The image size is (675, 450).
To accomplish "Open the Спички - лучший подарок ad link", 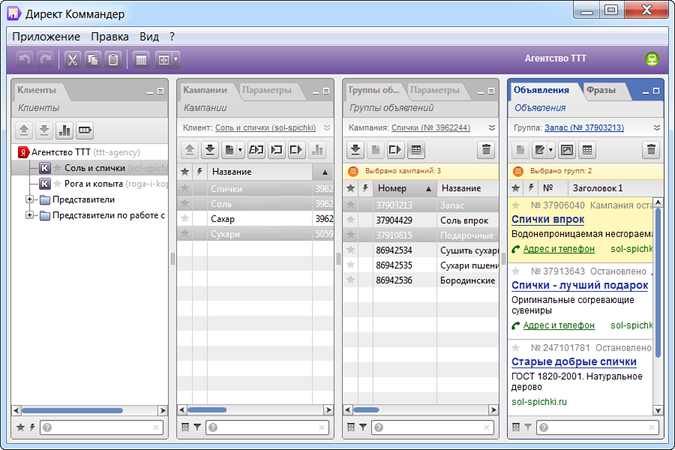I will [x=579, y=285].
